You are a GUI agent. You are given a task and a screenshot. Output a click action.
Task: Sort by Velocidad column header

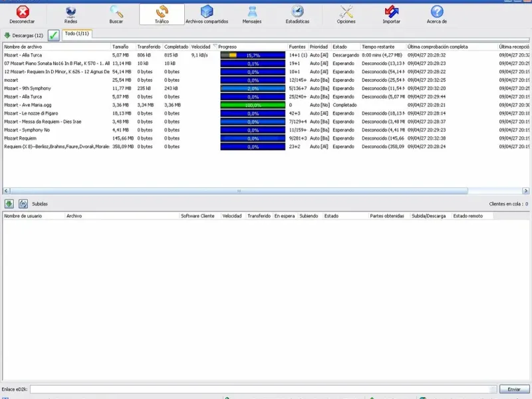[201, 47]
